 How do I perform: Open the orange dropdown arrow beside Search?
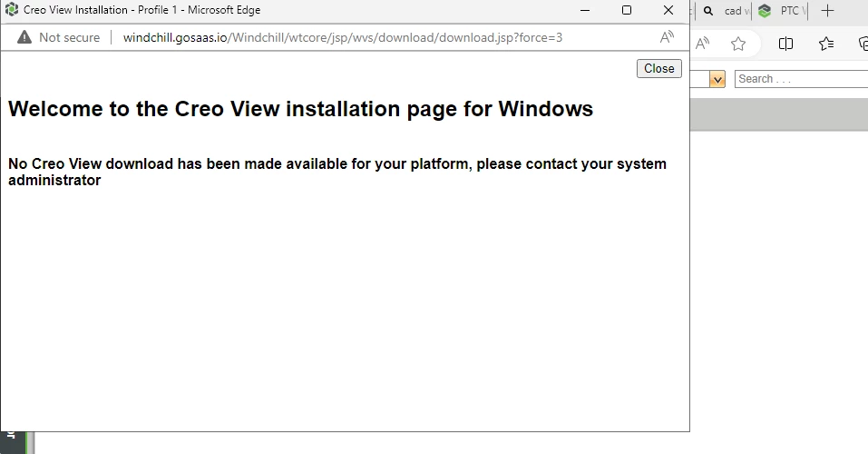717,79
